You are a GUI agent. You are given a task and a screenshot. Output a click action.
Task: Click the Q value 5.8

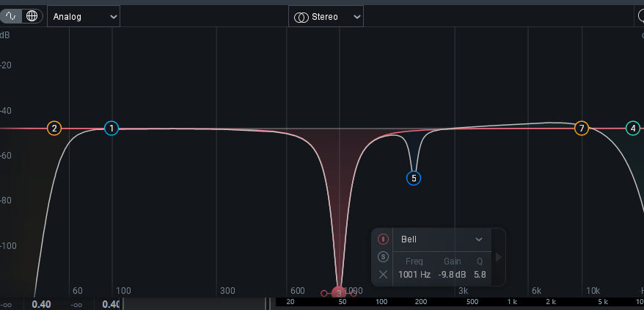[480, 275]
